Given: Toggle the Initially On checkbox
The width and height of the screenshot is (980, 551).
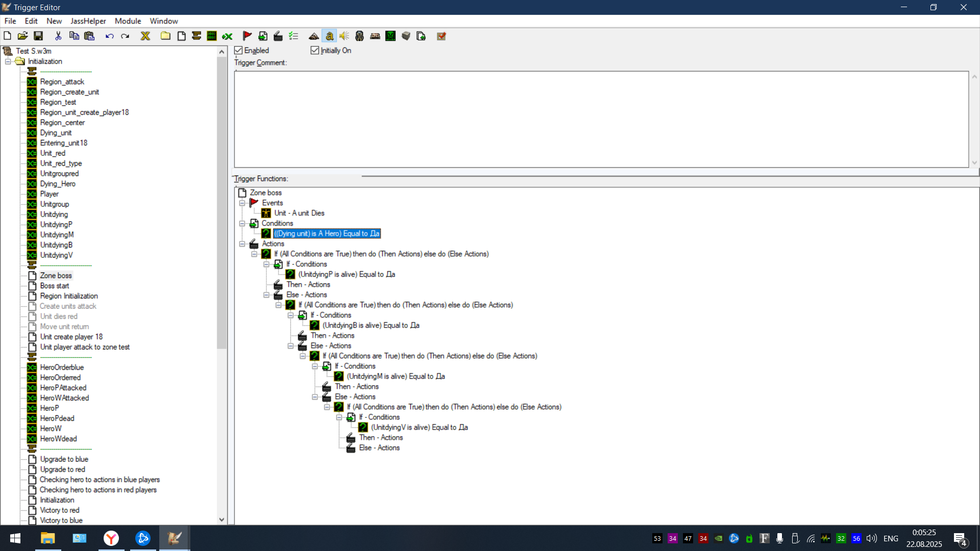Looking at the screenshot, I should pos(315,51).
